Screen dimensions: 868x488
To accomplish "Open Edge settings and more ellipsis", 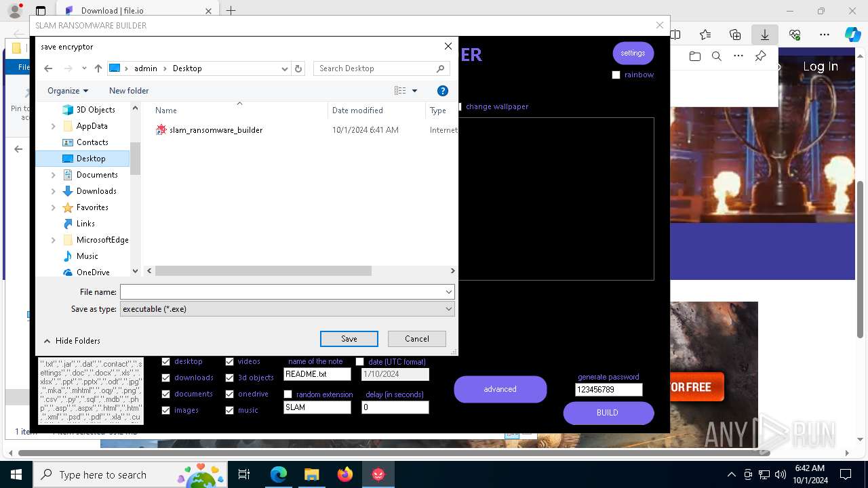I will click(x=825, y=35).
